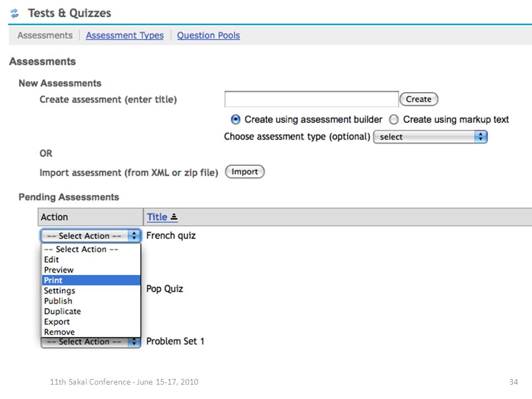Choose Remove from the action list
The height and width of the screenshot is (399, 532).
91,332
